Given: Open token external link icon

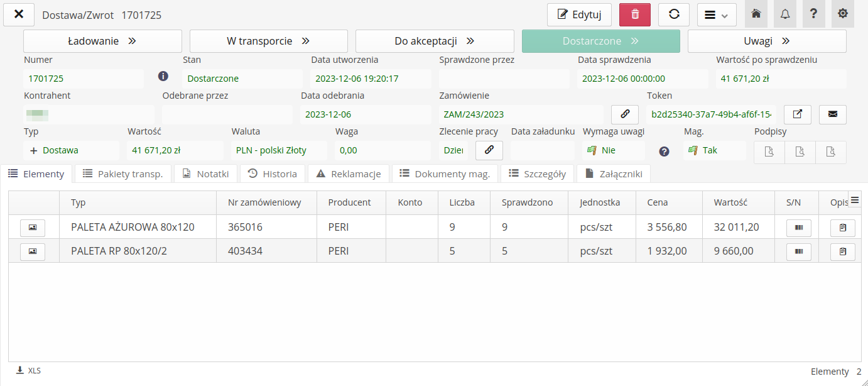Looking at the screenshot, I should [x=797, y=114].
